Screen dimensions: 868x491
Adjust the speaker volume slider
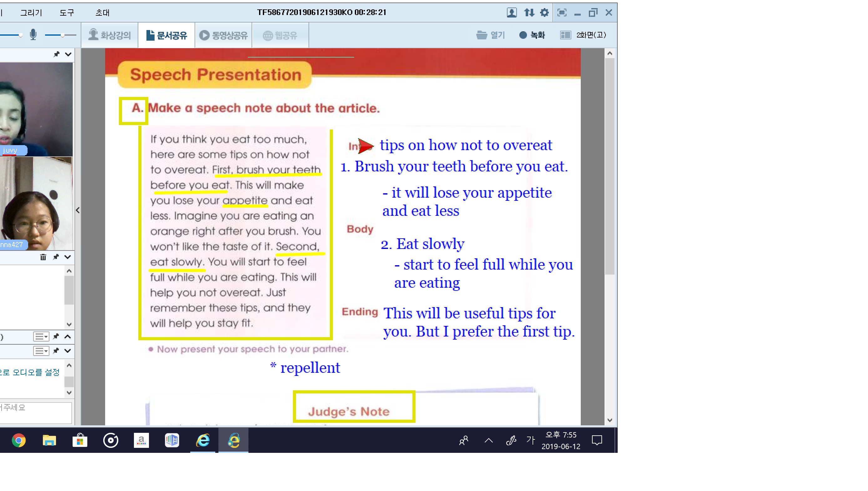pyautogui.click(x=20, y=35)
